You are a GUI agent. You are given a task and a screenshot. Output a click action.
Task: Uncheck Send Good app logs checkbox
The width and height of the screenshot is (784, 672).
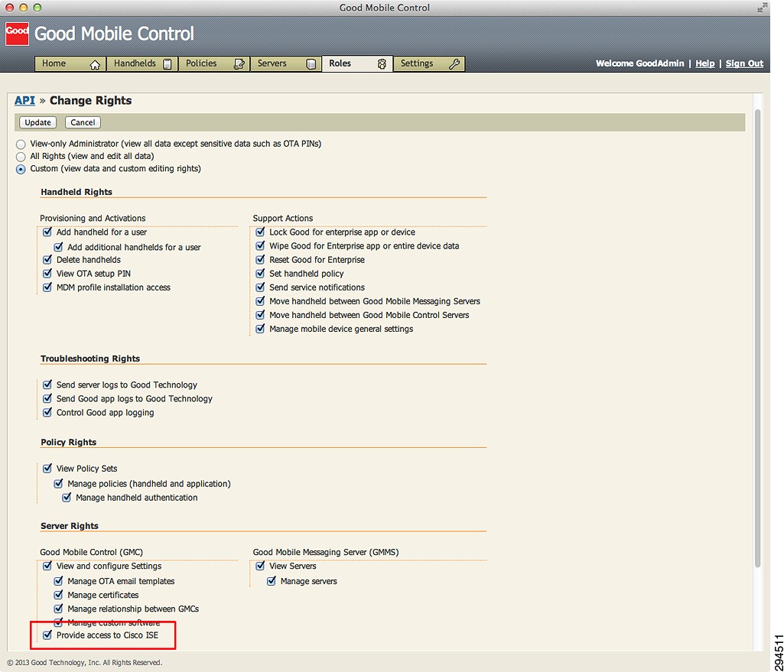(x=47, y=398)
